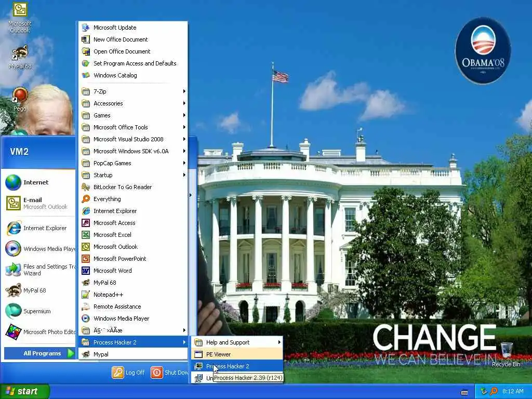Screen dimensions: 532x399
Task: Click Windows Media Player icon in left pane
Action: click(x=13, y=249)
